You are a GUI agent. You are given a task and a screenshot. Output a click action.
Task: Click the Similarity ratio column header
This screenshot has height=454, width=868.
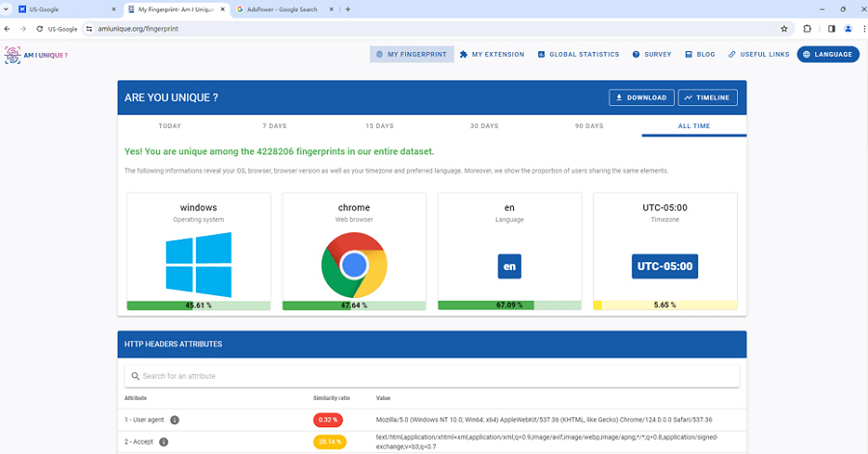coord(332,398)
